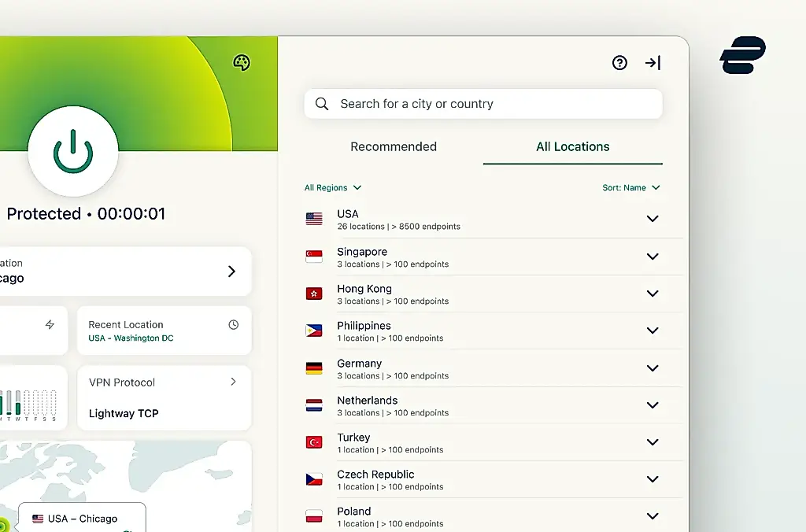Select the Turkey country name

pos(353,438)
